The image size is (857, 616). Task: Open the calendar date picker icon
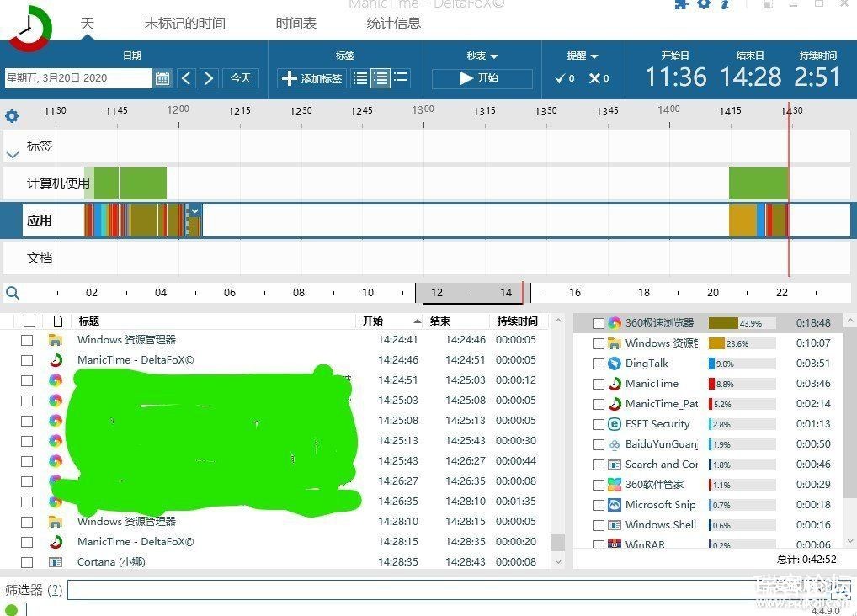(x=163, y=78)
